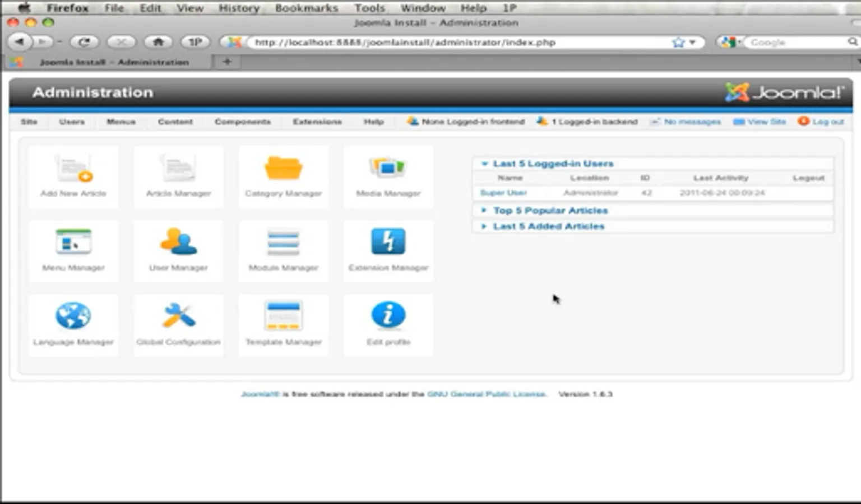Image resolution: width=861 pixels, height=504 pixels.
Task: Click the GNU General Public License link
Action: click(486, 394)
